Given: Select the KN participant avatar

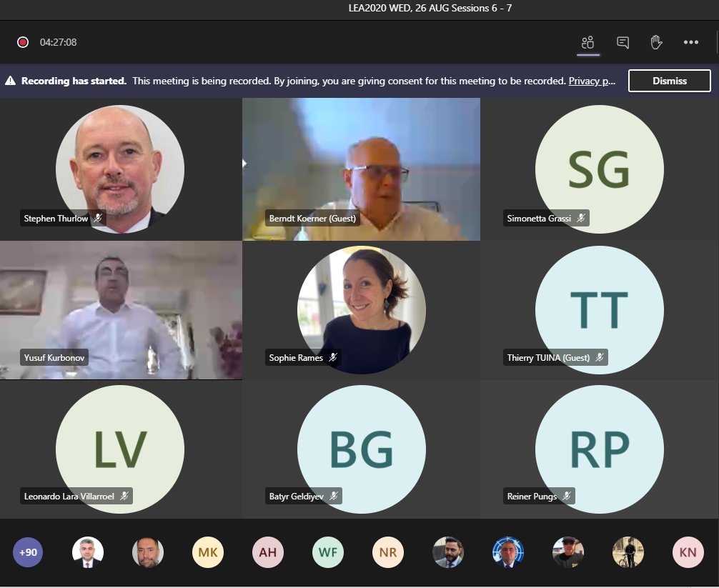Looking at the screenshot, I should [x=688, y=552].
